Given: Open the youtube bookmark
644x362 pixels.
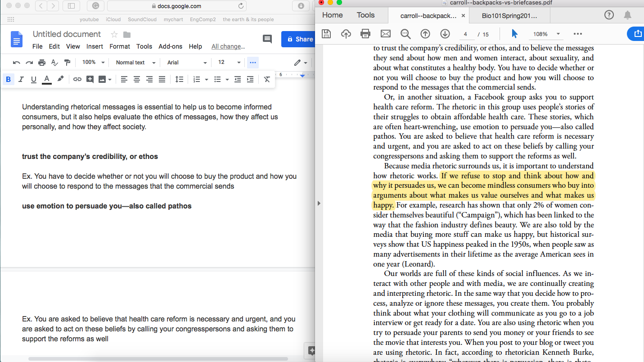Looking at the screenshot, I should click(89, 19).
